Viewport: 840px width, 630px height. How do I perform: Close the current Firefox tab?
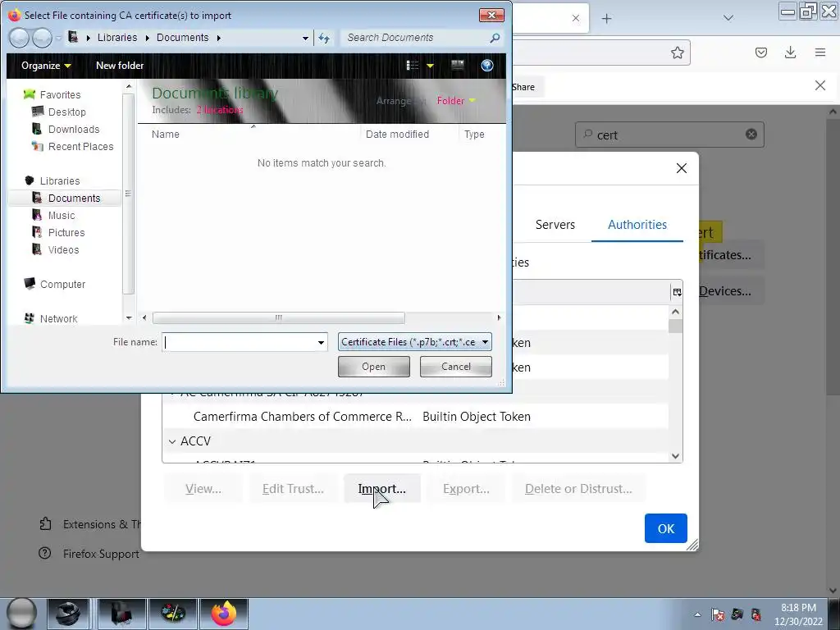click(576, 18)
